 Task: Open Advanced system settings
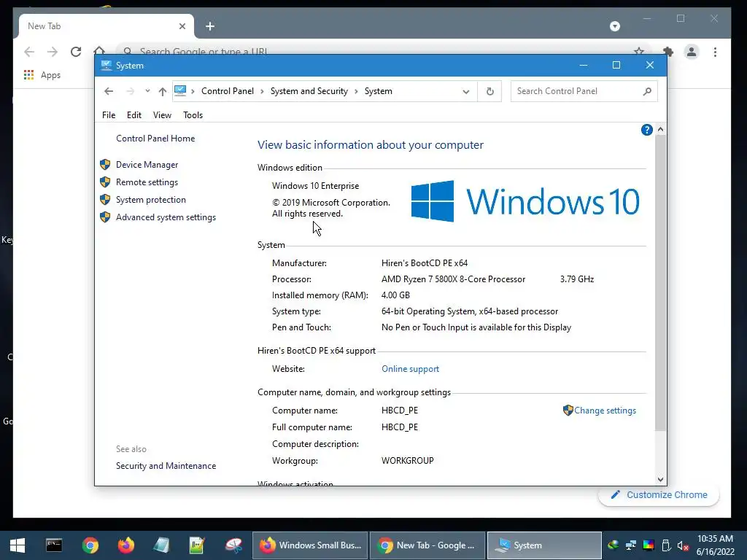pos(166,217)
